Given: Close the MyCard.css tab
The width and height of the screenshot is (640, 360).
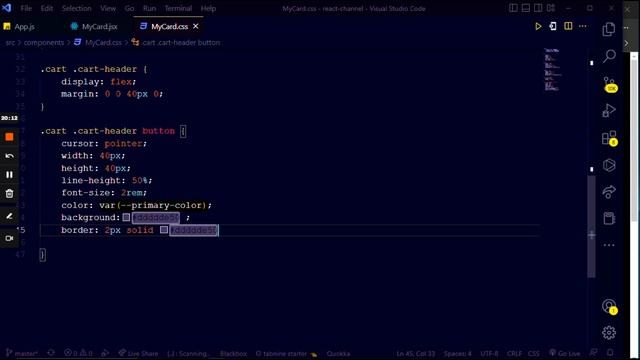Looking at the screenshot, I should coord(196,27).
